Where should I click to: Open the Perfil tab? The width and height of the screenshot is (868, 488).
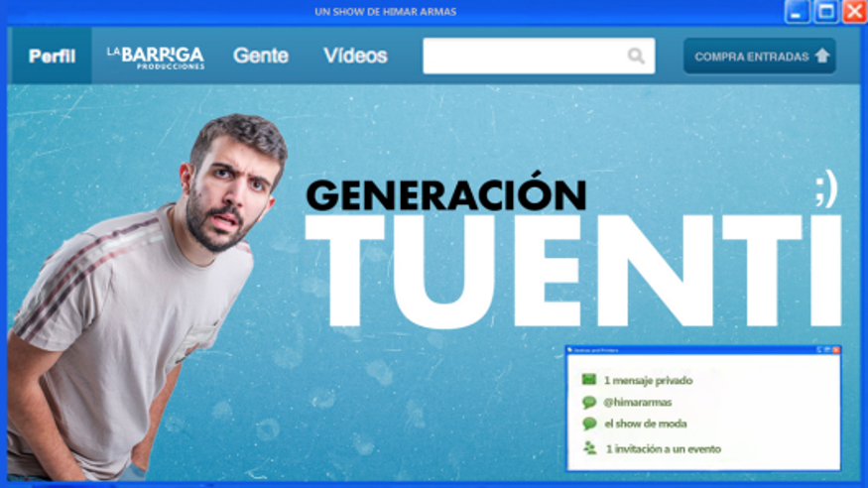52,57
